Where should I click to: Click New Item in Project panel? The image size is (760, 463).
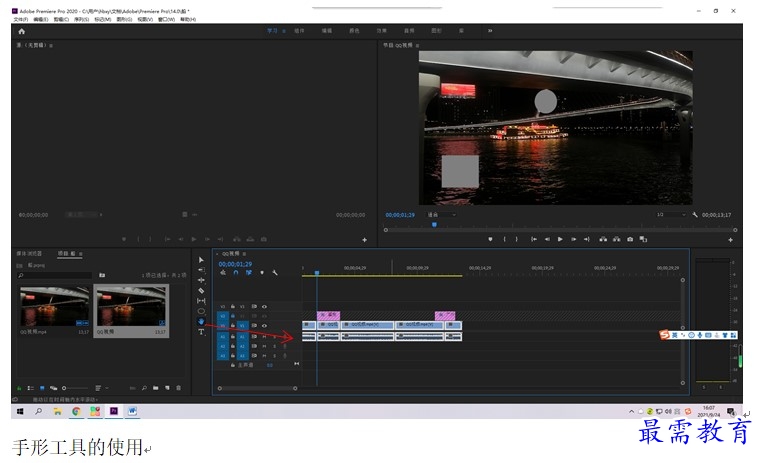point(167,388)
